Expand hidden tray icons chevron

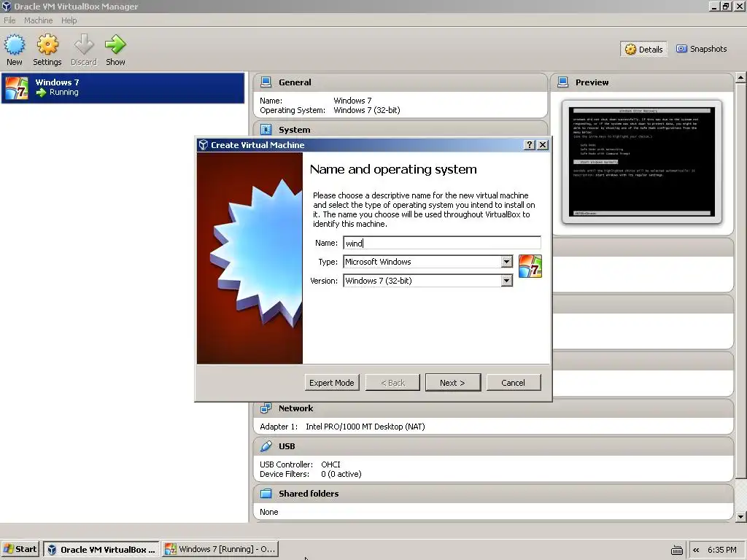pyautogui.click(x=696, y=550)
